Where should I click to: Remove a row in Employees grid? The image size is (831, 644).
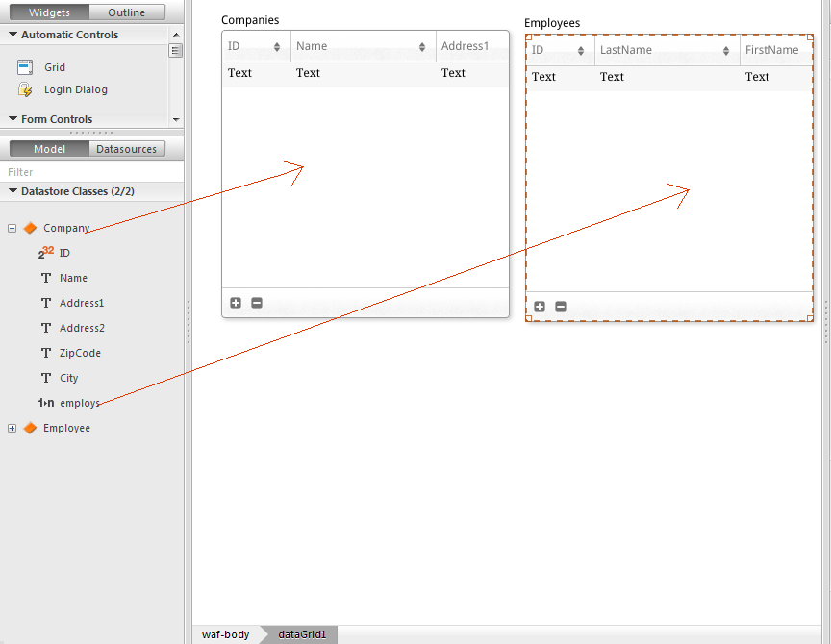(561, 307)
